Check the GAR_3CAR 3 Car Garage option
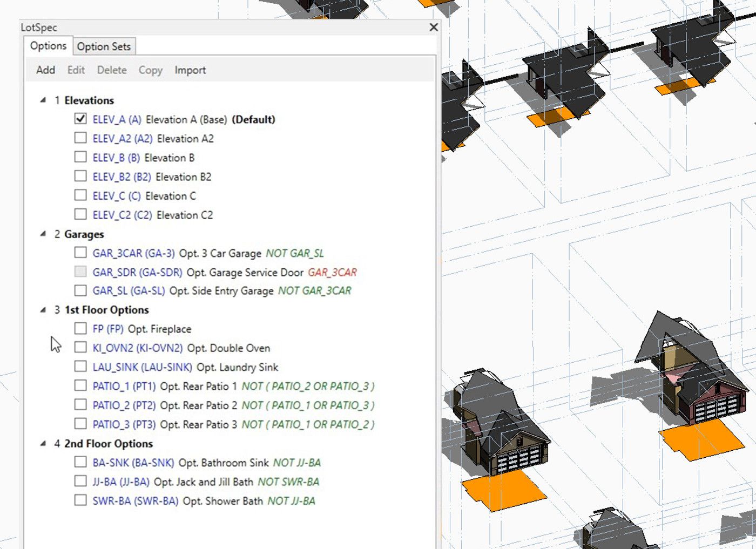Image resolution: width=756 pixels, height=549 pixels. click(x=81, y=253)
